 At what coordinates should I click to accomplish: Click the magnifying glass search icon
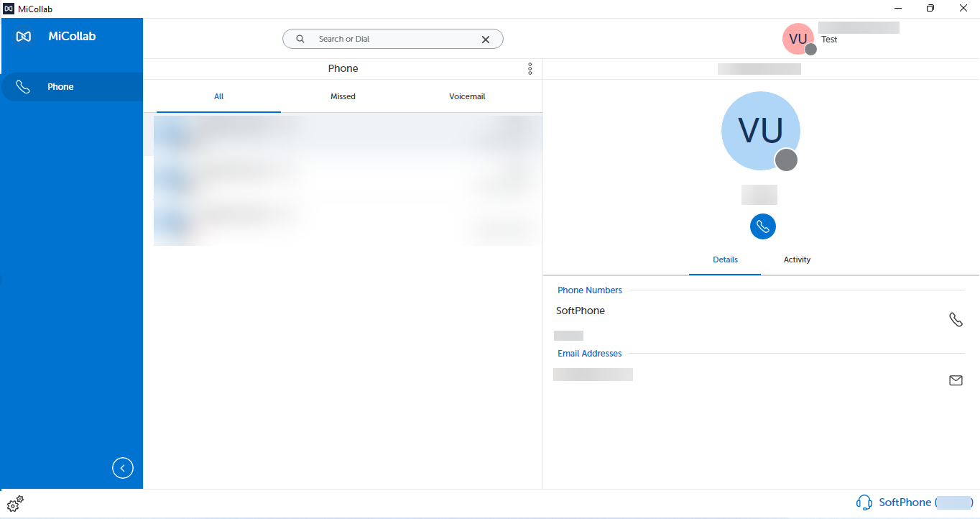300,39
